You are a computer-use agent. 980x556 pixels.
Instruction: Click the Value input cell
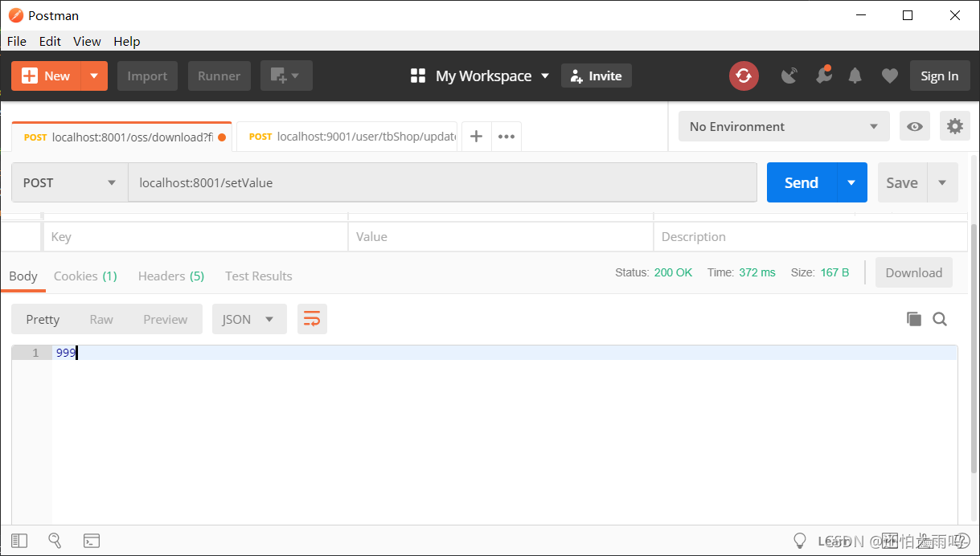[x=501, y=236]
